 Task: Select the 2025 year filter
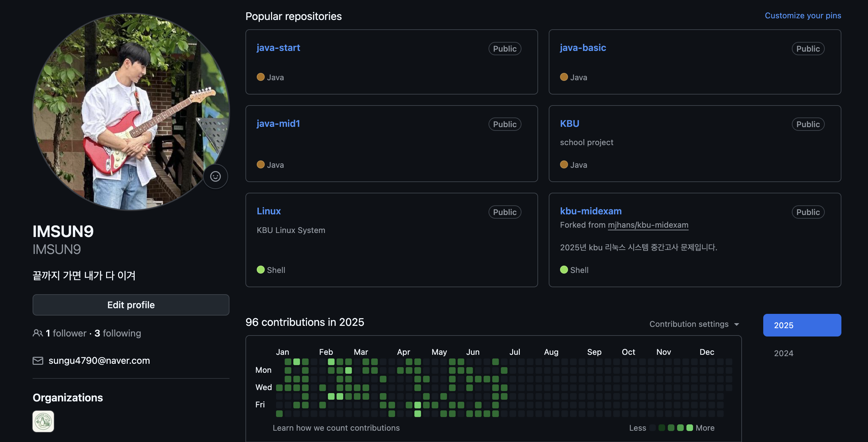click(x=801, y=325)
